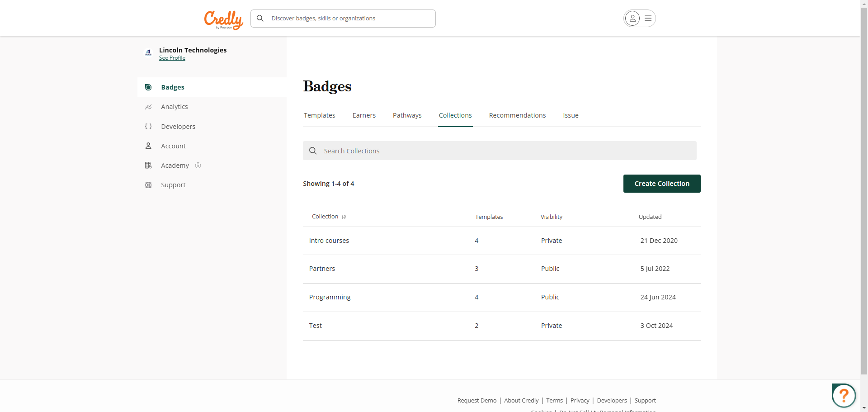Click the Lincoln Technologies organization logo
Screen dimensions: 868x412
[148, 52]
